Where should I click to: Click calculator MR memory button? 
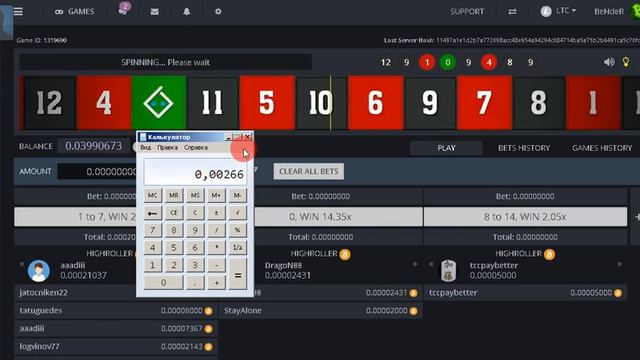pyautogui.click(x=174, y=196)
